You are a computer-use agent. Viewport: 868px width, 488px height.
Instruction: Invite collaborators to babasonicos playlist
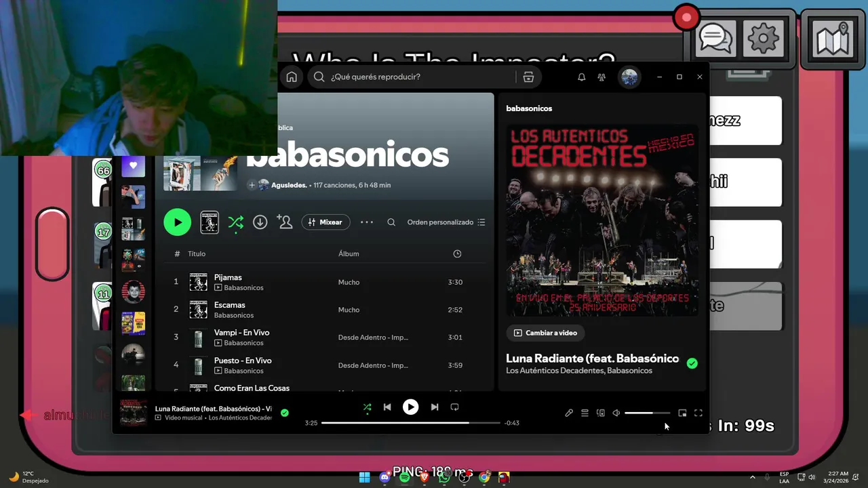pyautogui.click(x=285, y=222)
